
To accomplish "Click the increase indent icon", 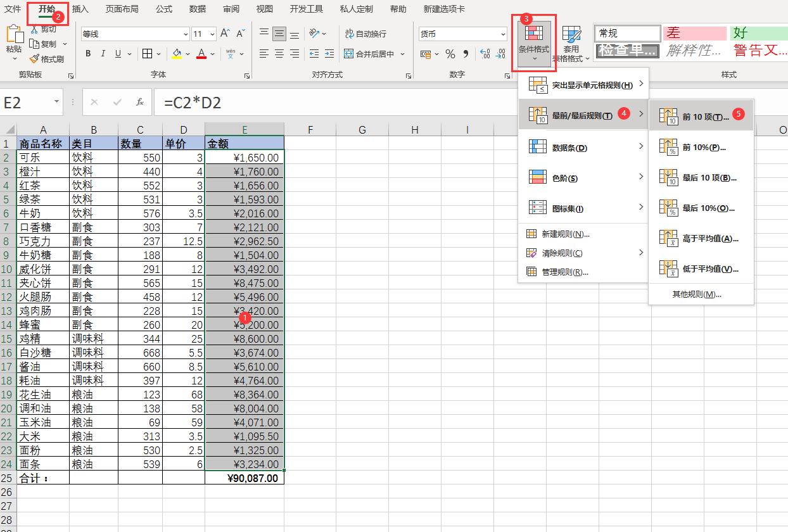I will click(x=329, y=54).
